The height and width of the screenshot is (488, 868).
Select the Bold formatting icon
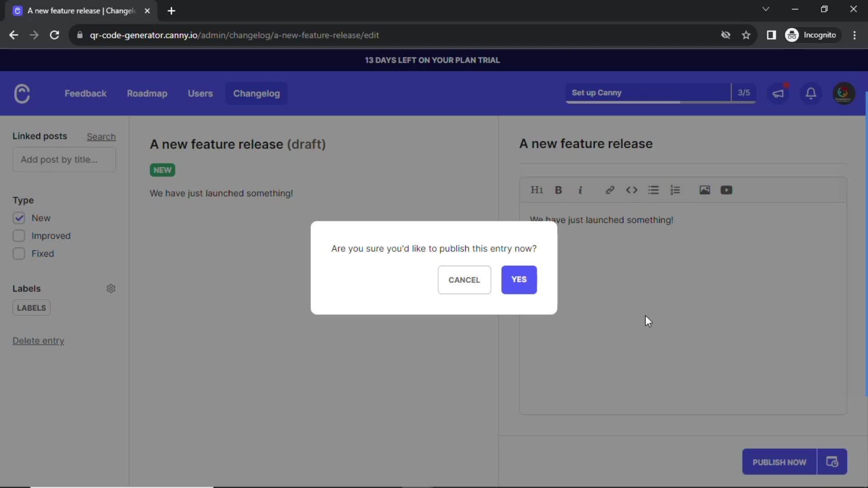559,189
